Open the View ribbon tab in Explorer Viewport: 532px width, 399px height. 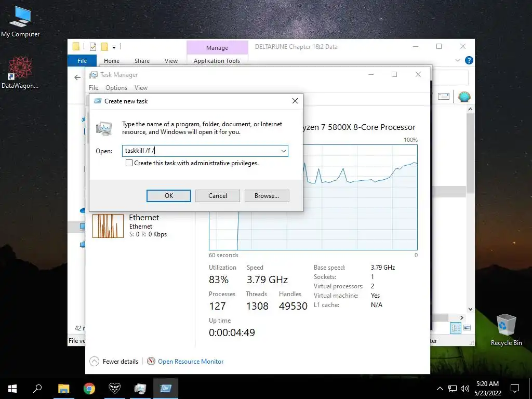click(171, 61)
